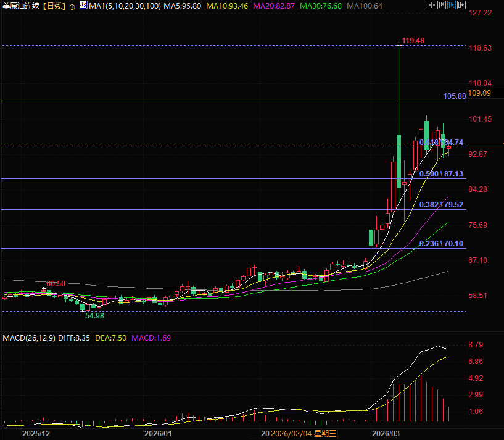This screenshot has height=440, width=504.
Task: Click the 2.99 MACD axis value
Action: (476, 395)
